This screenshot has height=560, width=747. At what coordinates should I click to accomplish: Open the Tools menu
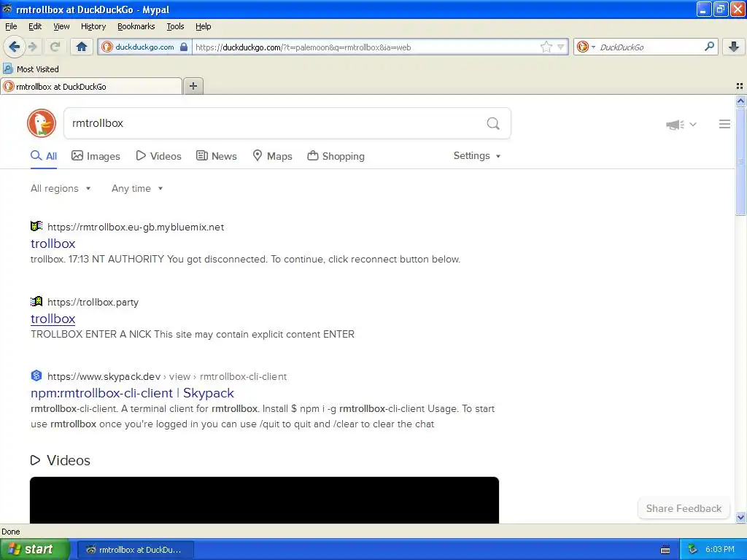(175, 26)
